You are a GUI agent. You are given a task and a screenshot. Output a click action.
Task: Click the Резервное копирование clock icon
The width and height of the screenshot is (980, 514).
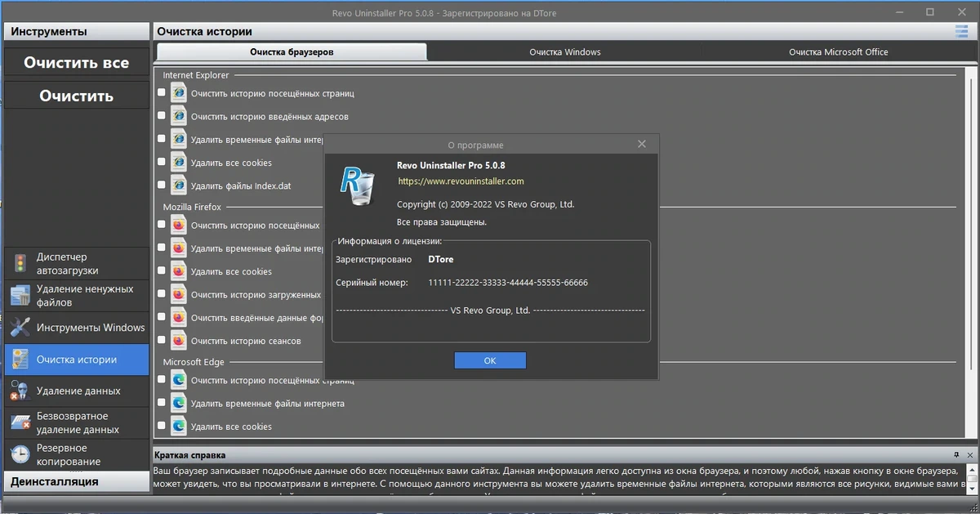tap(20, 454)
